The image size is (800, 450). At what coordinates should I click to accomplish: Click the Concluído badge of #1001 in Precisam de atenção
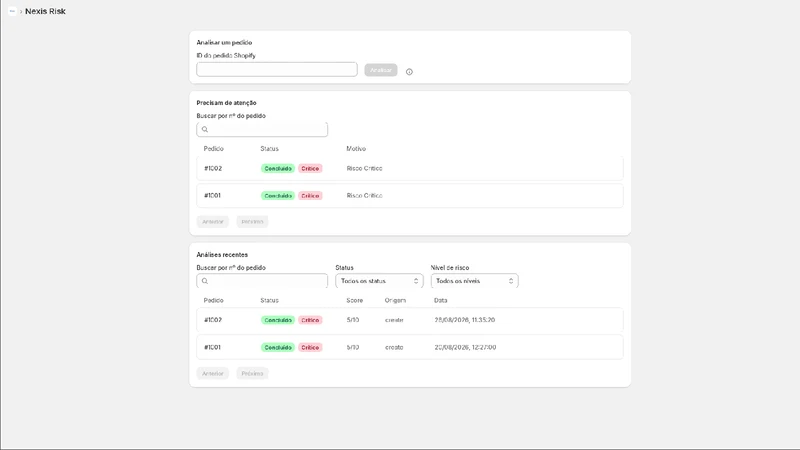[x=278, y=195]
